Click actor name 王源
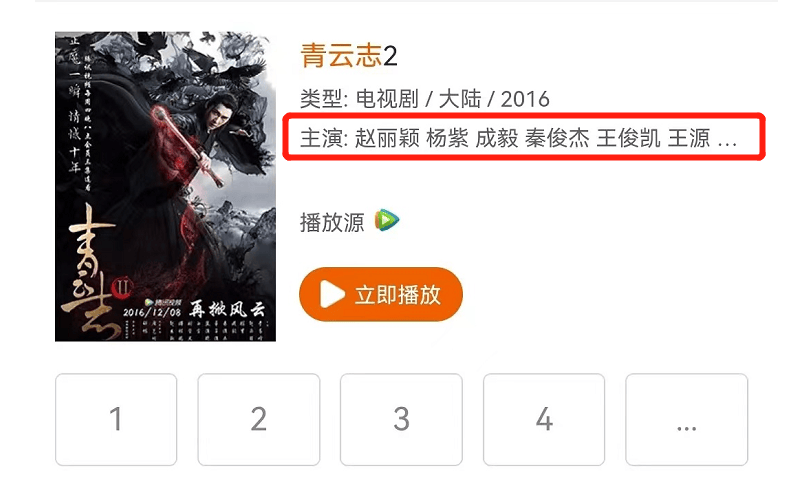The height and width of the screenshot is (480, 807). click(689, 138)
